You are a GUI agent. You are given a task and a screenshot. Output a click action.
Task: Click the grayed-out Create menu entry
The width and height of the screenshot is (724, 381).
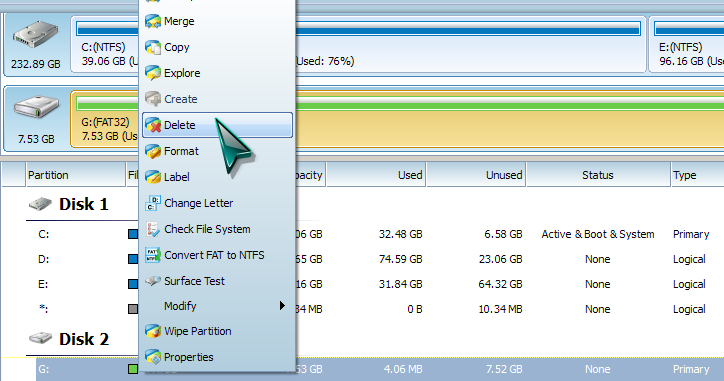[217, 99]
